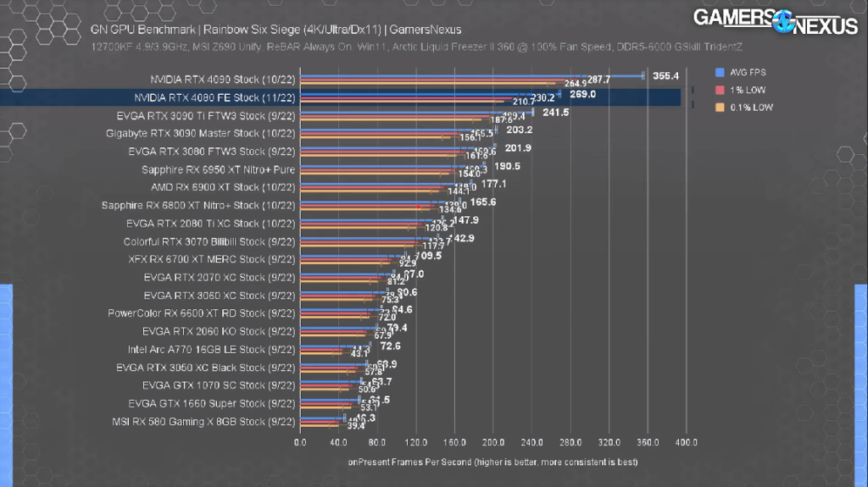This screenshot has width=868, height=487.
Task: Click the Intel Arc A770 average value '72.6'
Action: tap(390, 346)
